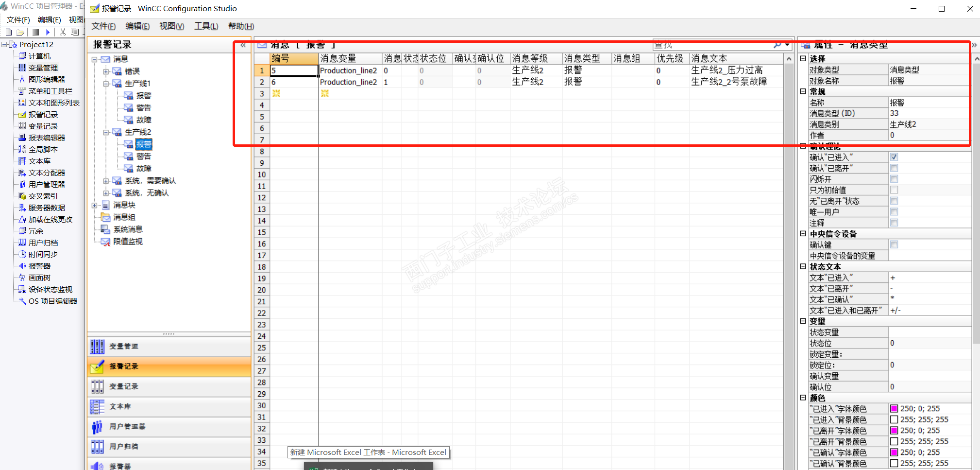Screen dimensions: 980x470
Task: Open 文件(F) menu in WinCC 项目管理器
Action: 18,19
